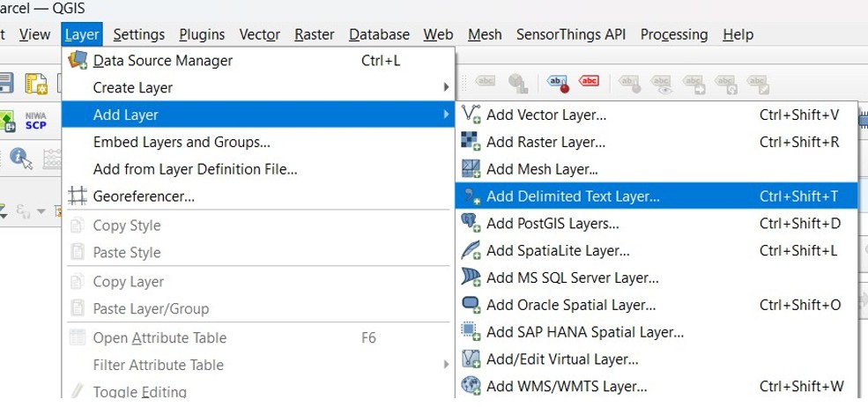Click the Georeferencer grid icon
868x407 pixels.
click(78, 196)
